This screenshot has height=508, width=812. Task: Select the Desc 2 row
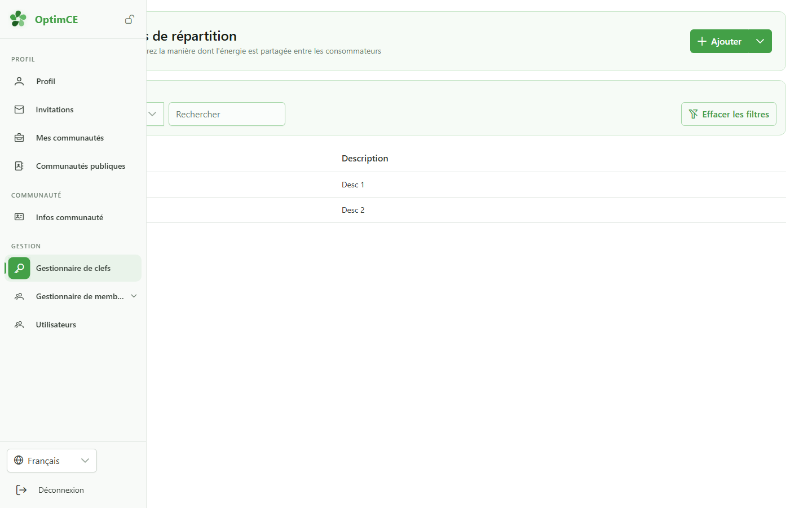coord(466,210)
